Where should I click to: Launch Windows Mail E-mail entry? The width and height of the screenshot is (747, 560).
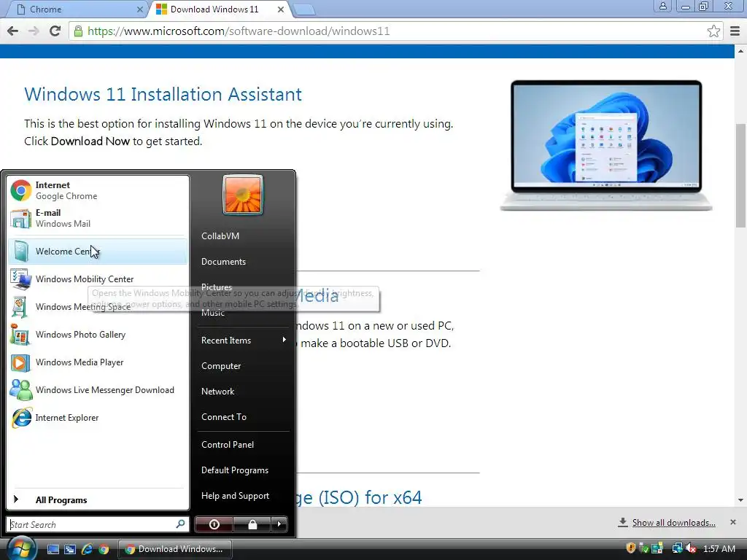coord(98,218)
